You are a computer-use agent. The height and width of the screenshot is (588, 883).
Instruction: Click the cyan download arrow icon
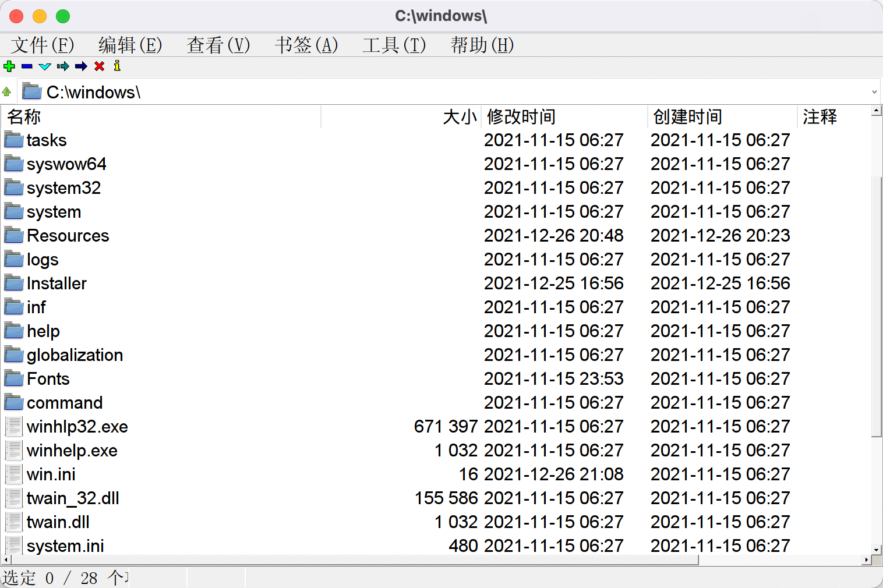click(45, 66)
